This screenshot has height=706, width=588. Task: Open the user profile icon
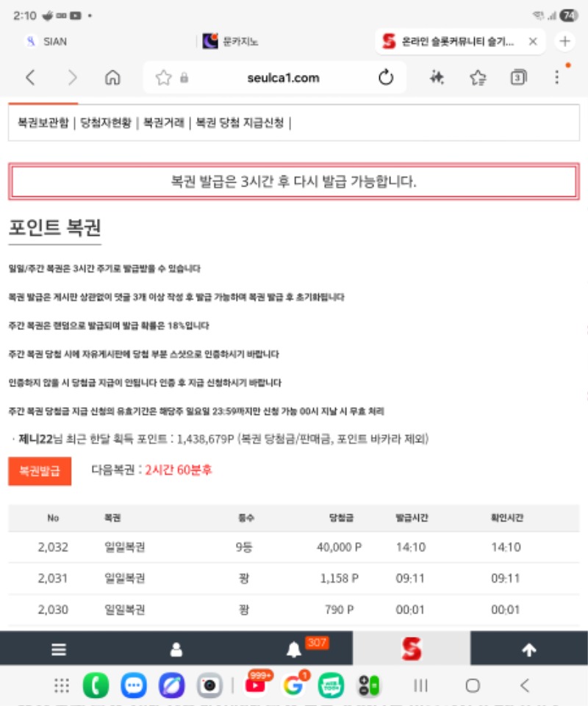pos(176,649)
